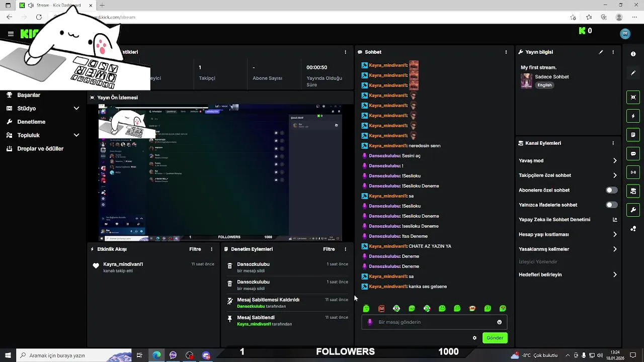Insert the last green heart-eyes emote

coord(503,308)
